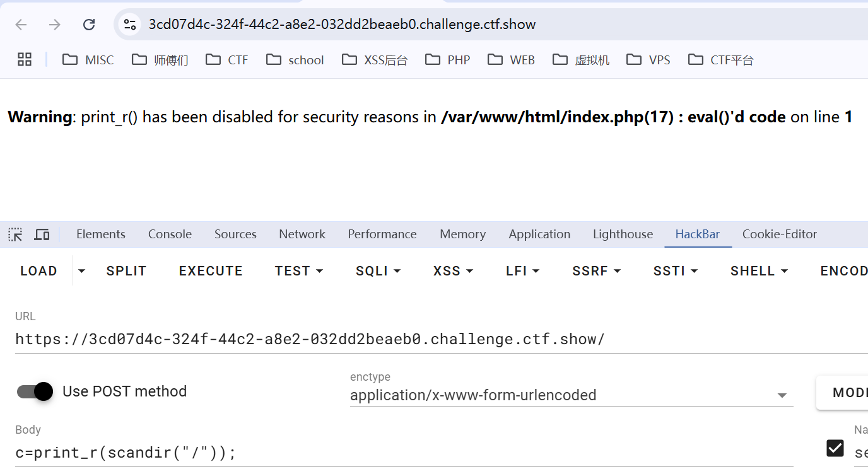This screenshot has width=868, height=474.
Task: Uncheck the checkbox beside the Body field
Action: (835, 448)
